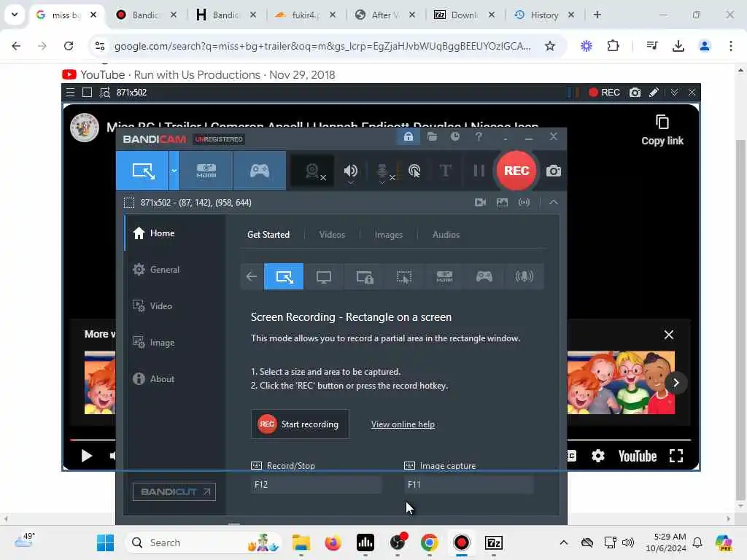
Task: Click Copy link on the YouTube video
Action: [x=662, y=130]
